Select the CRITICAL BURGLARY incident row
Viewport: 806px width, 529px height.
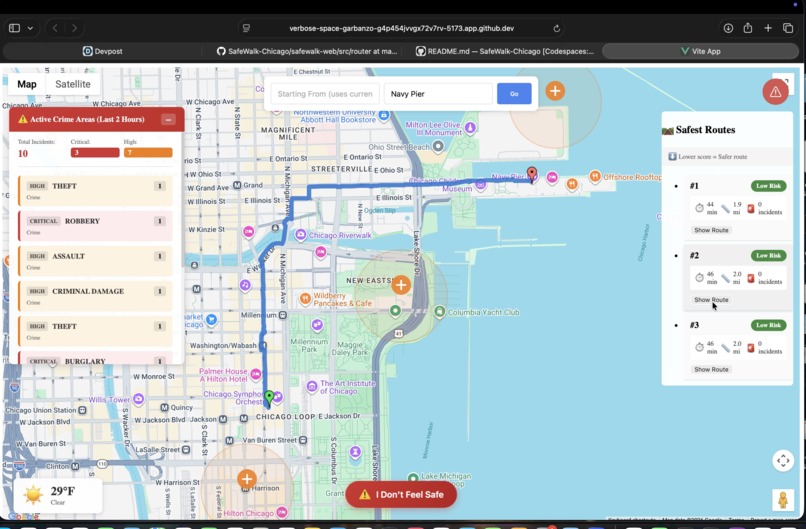(x=95, y=358)
